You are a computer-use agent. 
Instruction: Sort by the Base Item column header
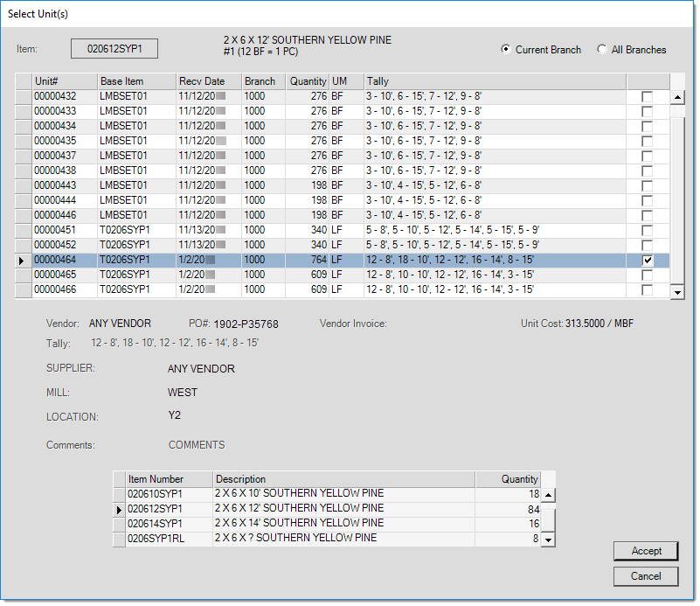[136, 81]
